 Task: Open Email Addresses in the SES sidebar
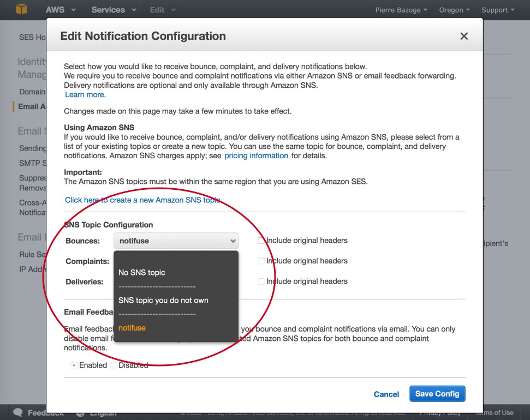pyautogui.click(x=32, y=106)
